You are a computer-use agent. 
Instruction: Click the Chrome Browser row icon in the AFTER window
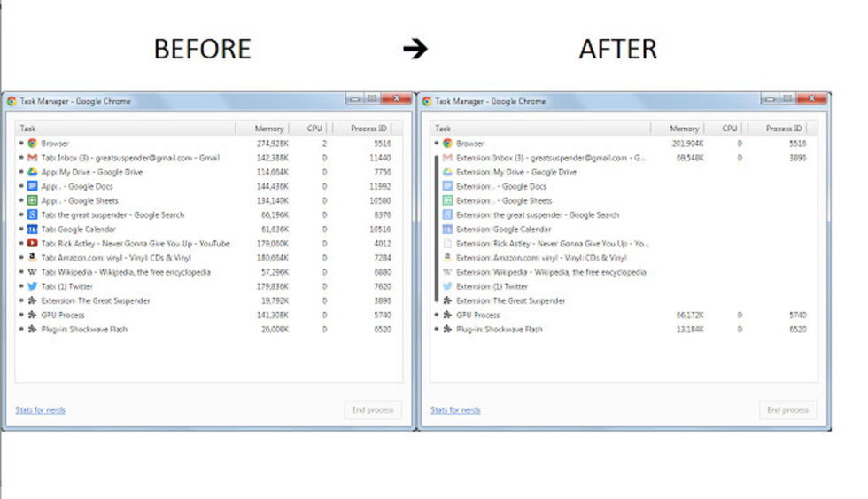(447, 144)
